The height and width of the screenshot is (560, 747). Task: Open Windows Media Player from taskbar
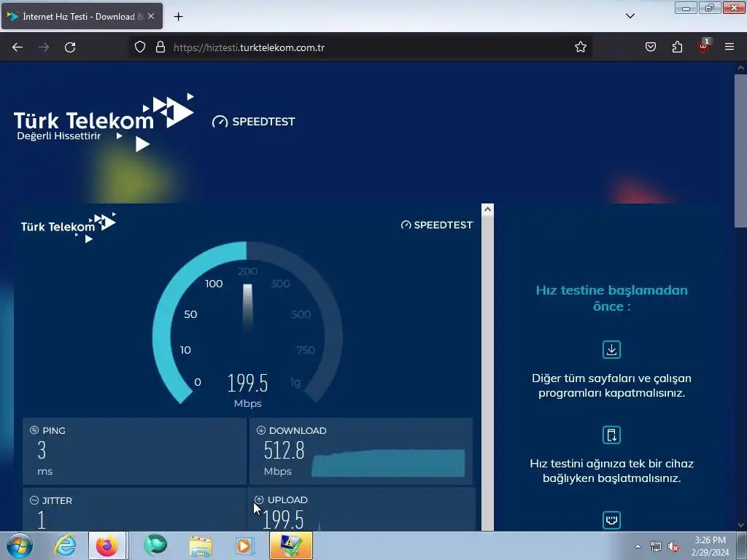coord(245,545)
